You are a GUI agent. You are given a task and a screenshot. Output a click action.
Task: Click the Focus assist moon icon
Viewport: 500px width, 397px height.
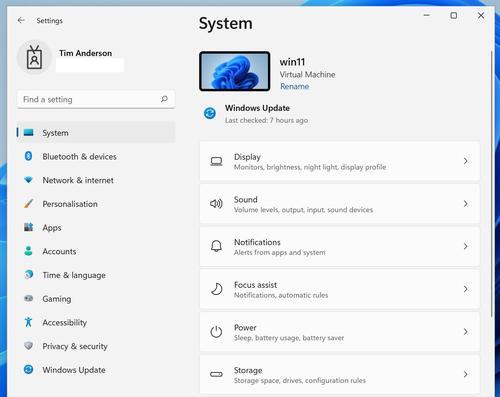[x=216, y=289]
